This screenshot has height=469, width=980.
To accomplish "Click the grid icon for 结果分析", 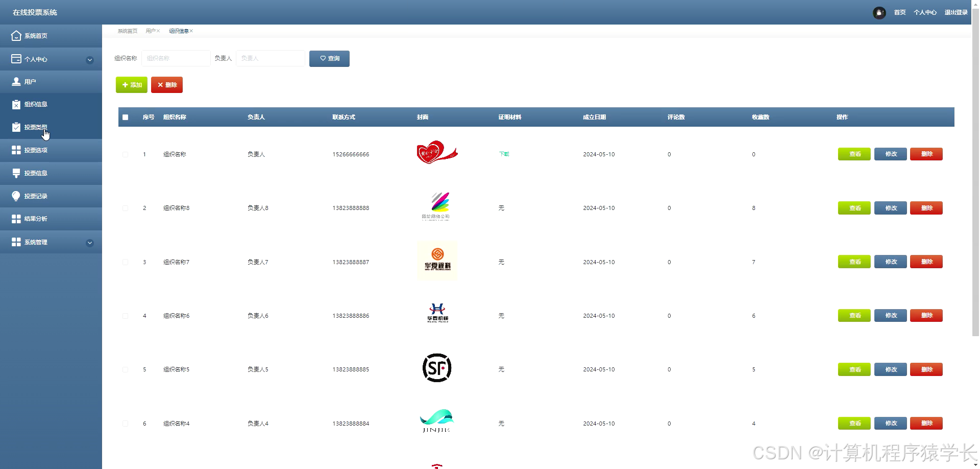I will [16, 219].
